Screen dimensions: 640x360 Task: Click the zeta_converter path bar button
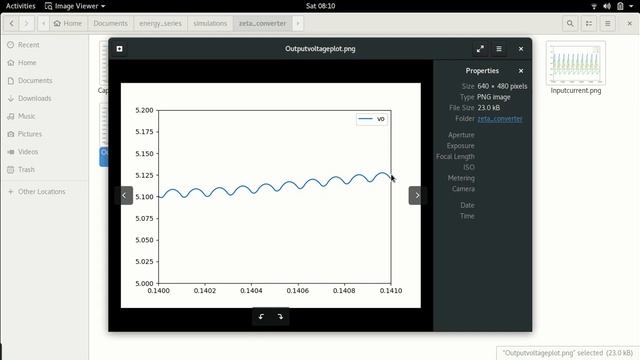tap(262, 24)
